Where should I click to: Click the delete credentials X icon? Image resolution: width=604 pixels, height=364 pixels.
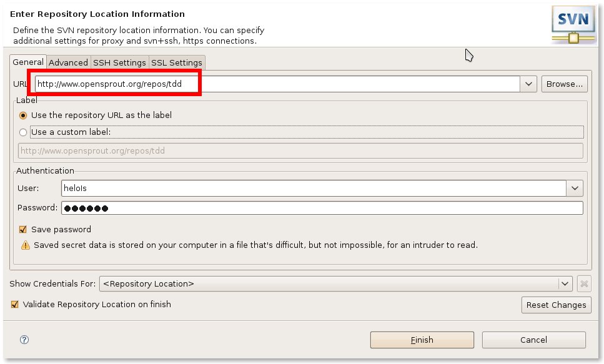pos(584,284)
